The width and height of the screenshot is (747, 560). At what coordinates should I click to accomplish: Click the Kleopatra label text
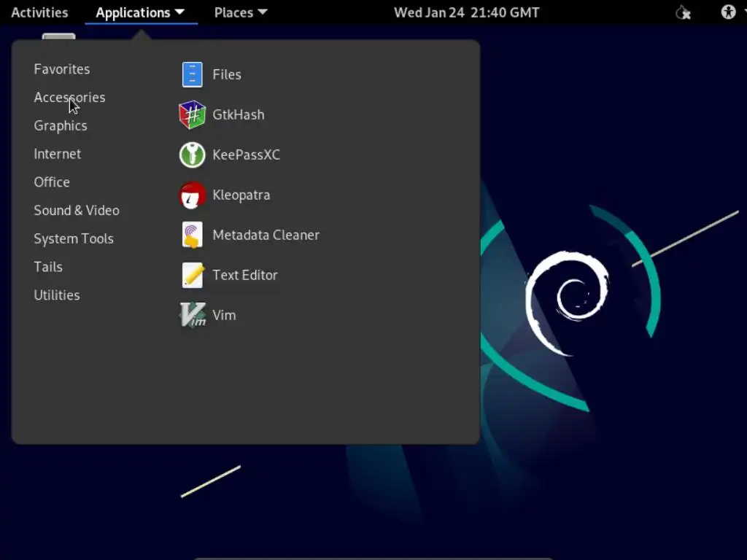click(x=241, y=195)
